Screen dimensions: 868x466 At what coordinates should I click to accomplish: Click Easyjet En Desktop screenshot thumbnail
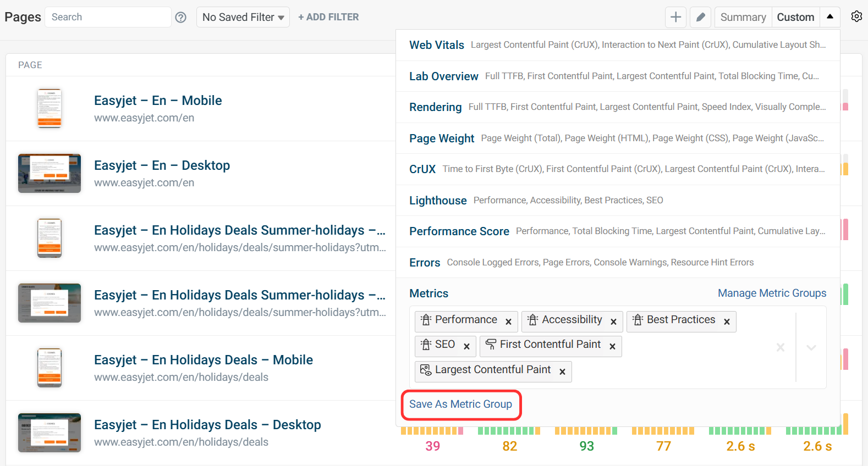[x=50, y=173]
